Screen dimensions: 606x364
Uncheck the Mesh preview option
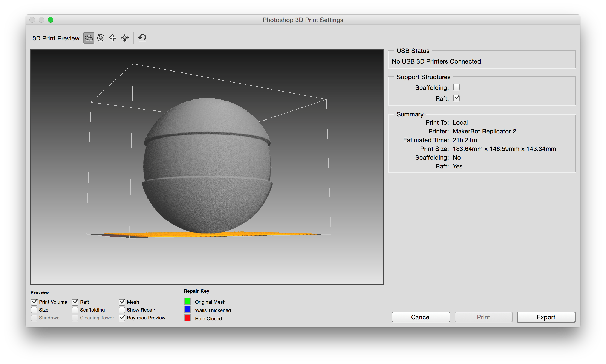tap(122, 302)
